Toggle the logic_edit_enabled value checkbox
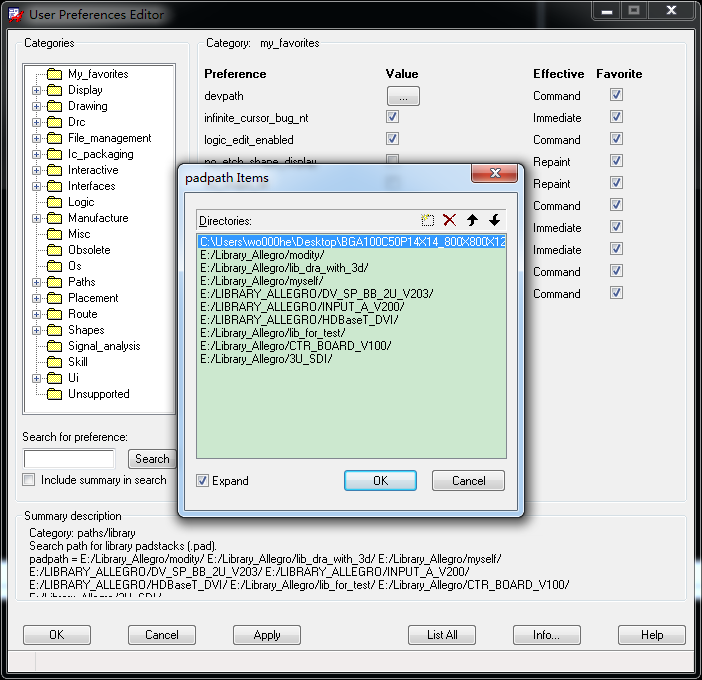This screenshot has height=680, width=702. coord(393,139)
